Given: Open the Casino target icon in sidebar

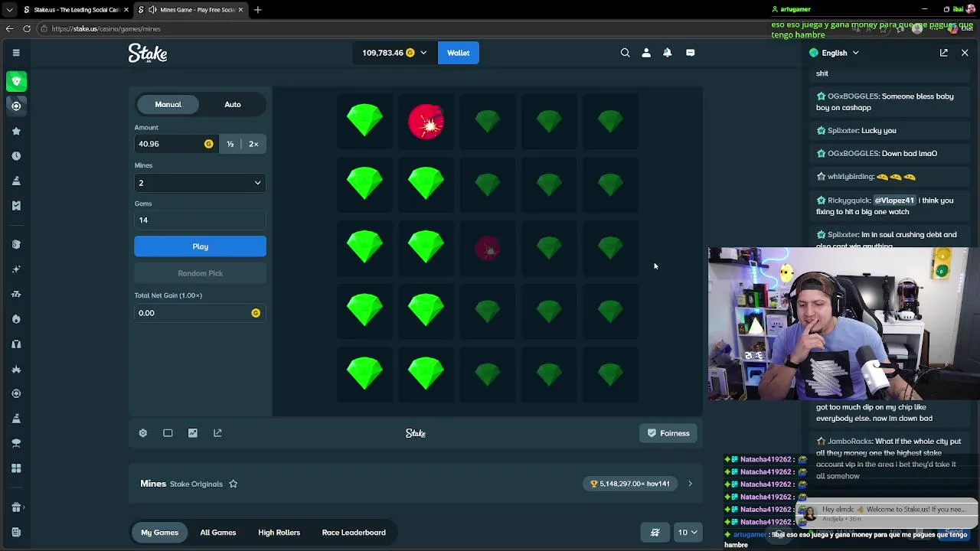Looking at the screenshot, I should 16,106.
